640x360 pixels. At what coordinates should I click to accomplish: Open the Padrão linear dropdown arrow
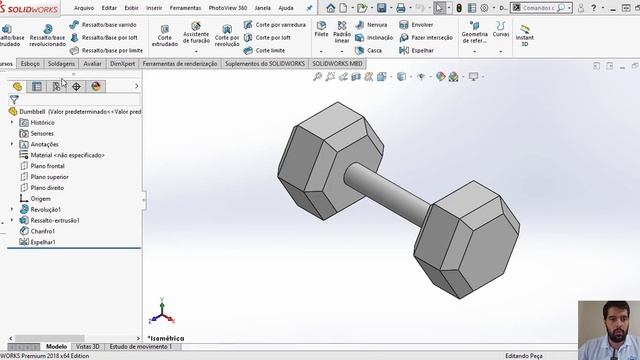pyautogui.click(x=342, y=52)
